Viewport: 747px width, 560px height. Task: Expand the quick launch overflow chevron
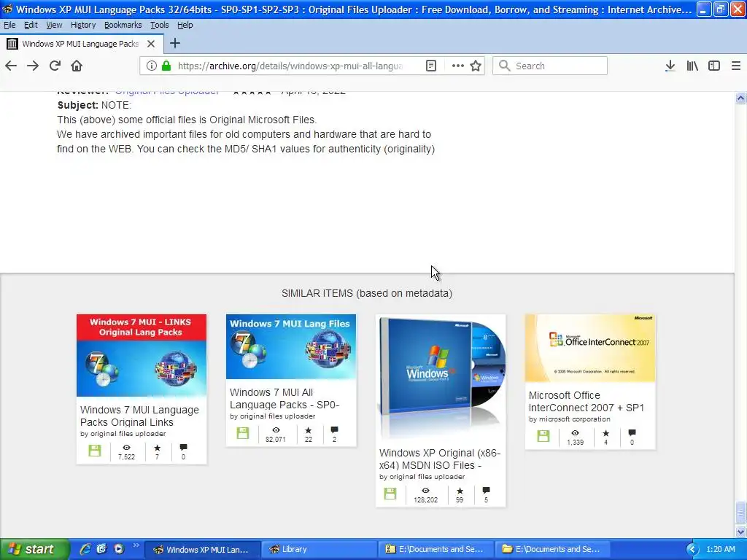click(136, 545)
